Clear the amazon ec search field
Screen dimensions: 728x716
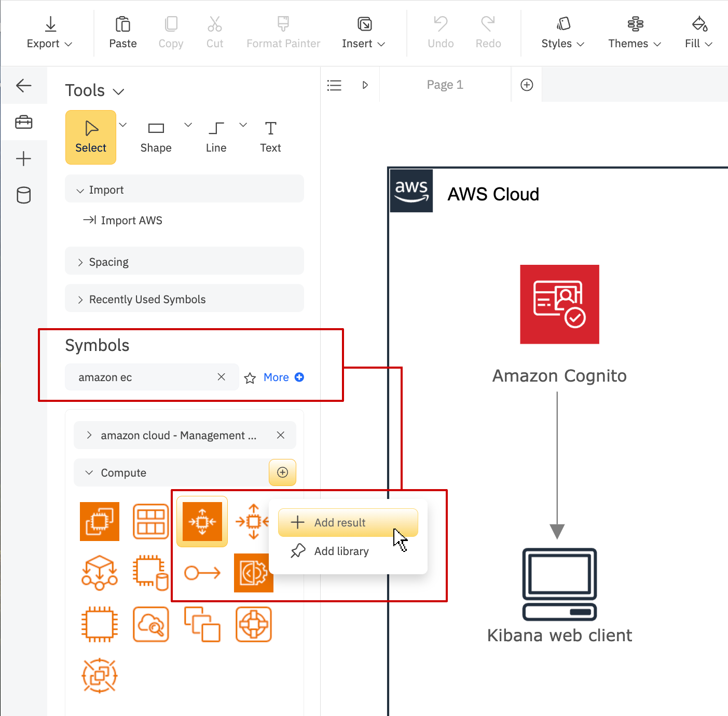pyautogui.click(x=221, y=377)
